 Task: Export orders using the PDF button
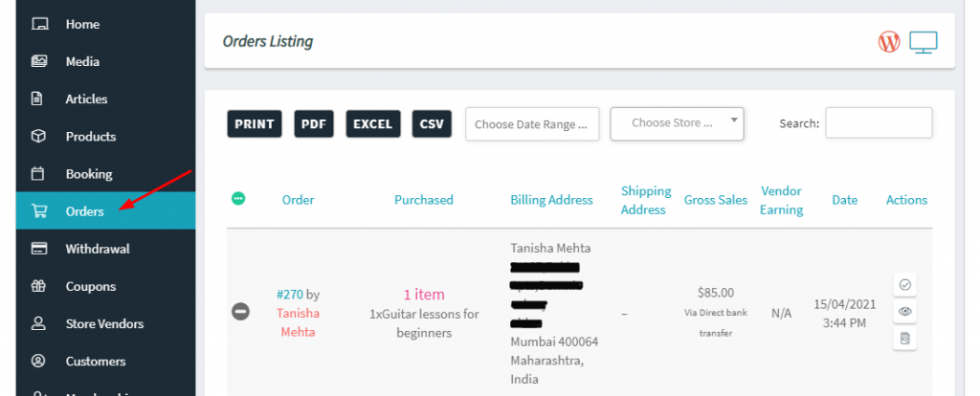(314, 123)
